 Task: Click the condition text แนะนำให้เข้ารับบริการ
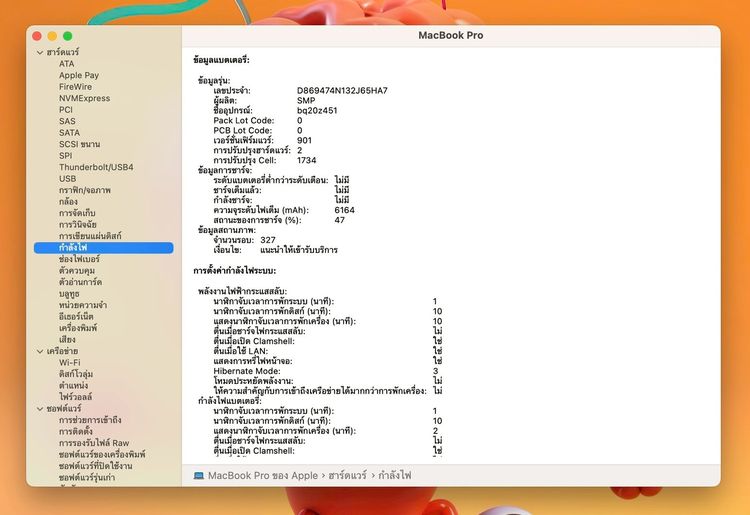click(x=299, y=250)
